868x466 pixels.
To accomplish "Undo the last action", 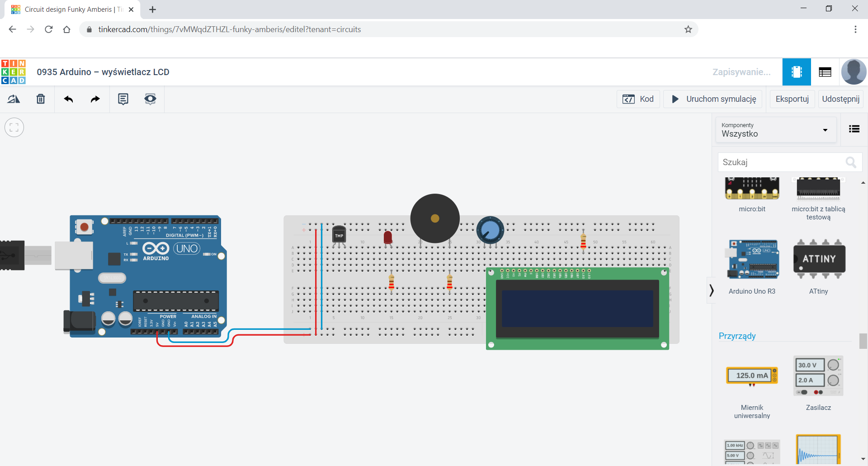I will 68,99.
